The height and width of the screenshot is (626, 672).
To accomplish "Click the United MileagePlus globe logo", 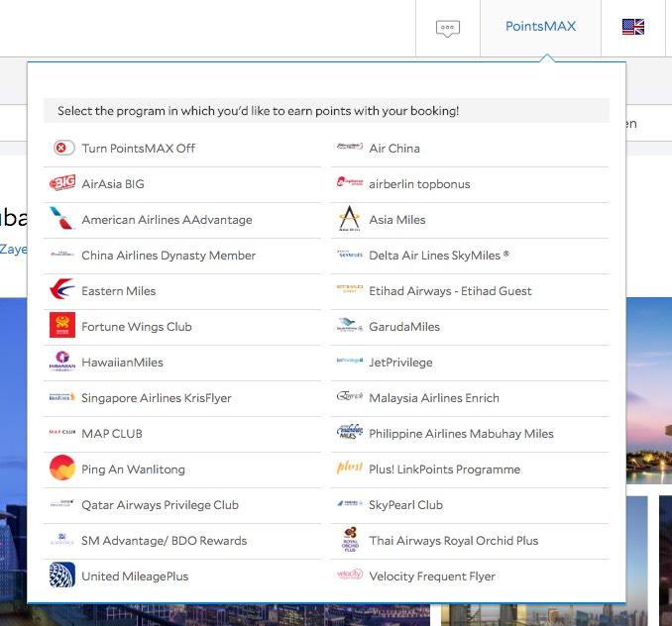I will (x=62, y=574).
